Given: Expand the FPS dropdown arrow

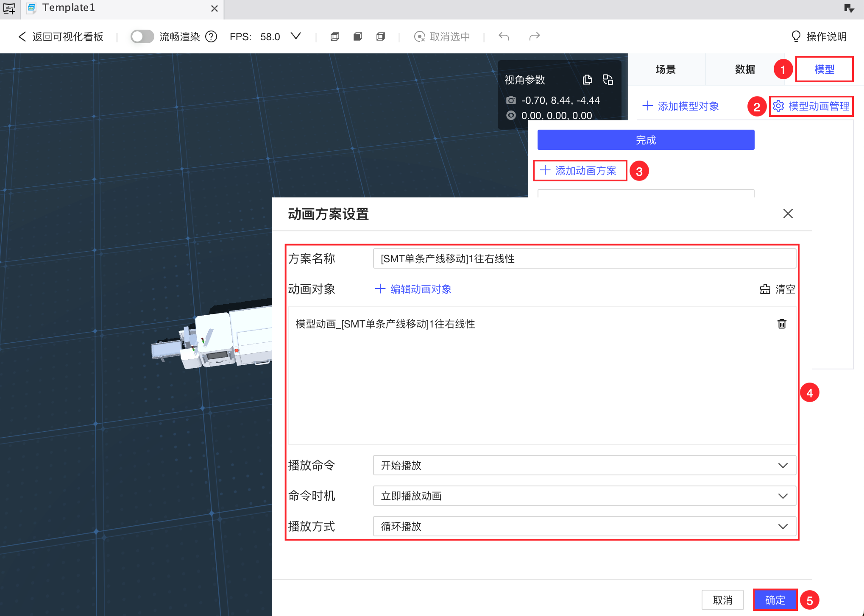Looking at the screenshot, I should [296, 36].
